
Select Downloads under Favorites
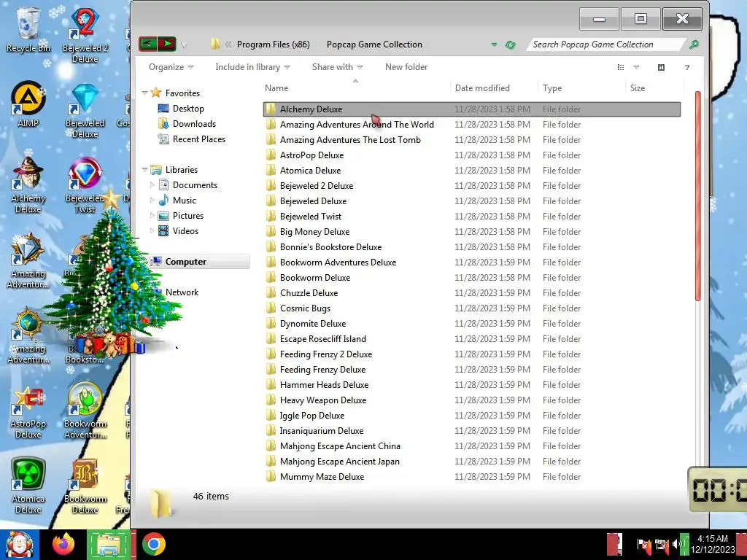(194, 124)
